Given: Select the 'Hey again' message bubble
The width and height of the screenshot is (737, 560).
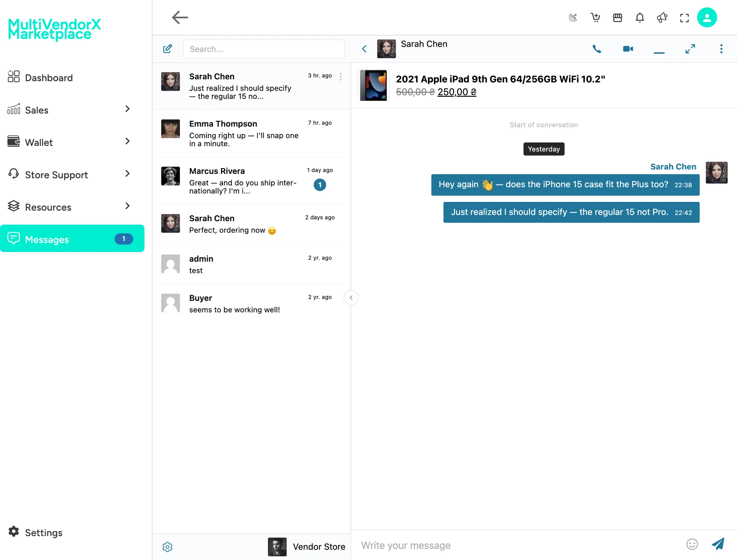Looking at the screenshot, I should click(565, 185).
